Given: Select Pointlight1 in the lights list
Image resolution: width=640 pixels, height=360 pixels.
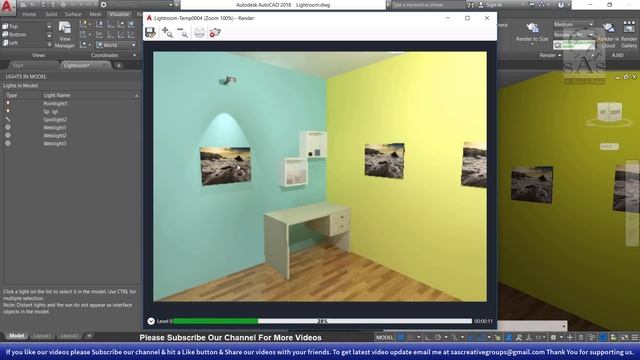Looking at the screenshot, I should click(56, 104).
